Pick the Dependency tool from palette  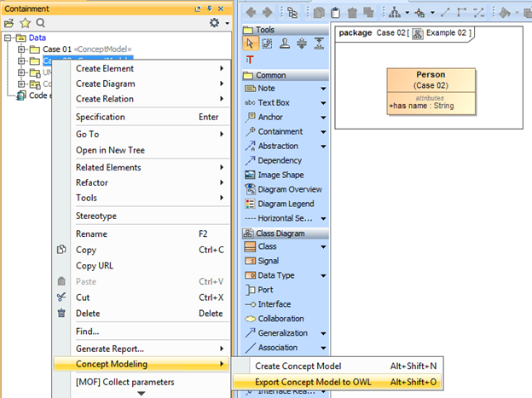coord(279,160)
